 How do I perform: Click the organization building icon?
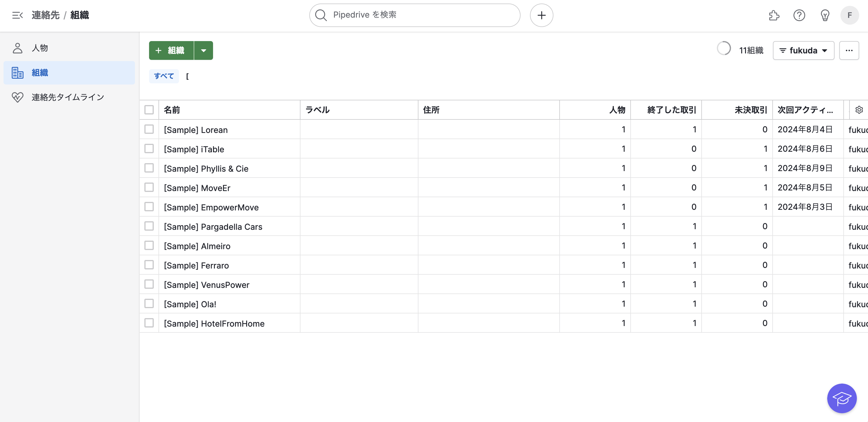point(18,72)
